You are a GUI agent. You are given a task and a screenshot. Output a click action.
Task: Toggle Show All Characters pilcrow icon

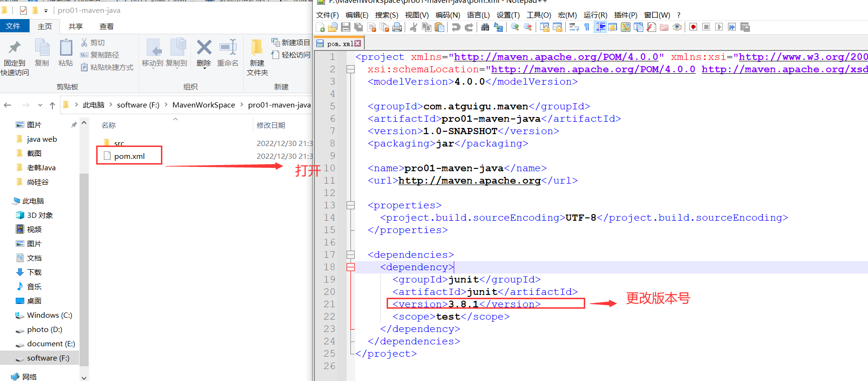click(x=587, y=27)
